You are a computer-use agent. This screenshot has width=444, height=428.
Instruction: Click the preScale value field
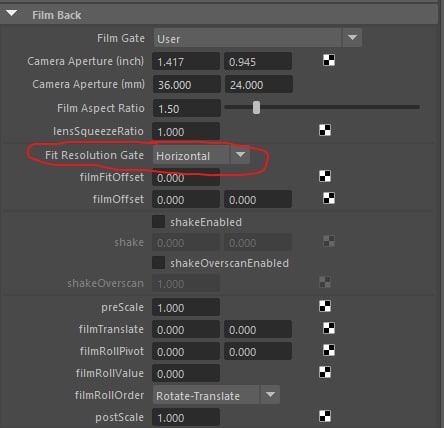186,307
